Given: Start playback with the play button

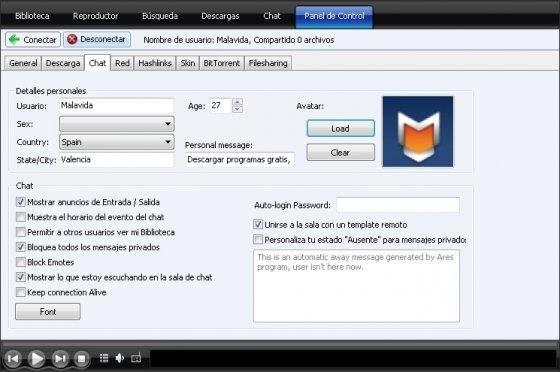Looking at the screenshot, I should click(x=36, y=358).
